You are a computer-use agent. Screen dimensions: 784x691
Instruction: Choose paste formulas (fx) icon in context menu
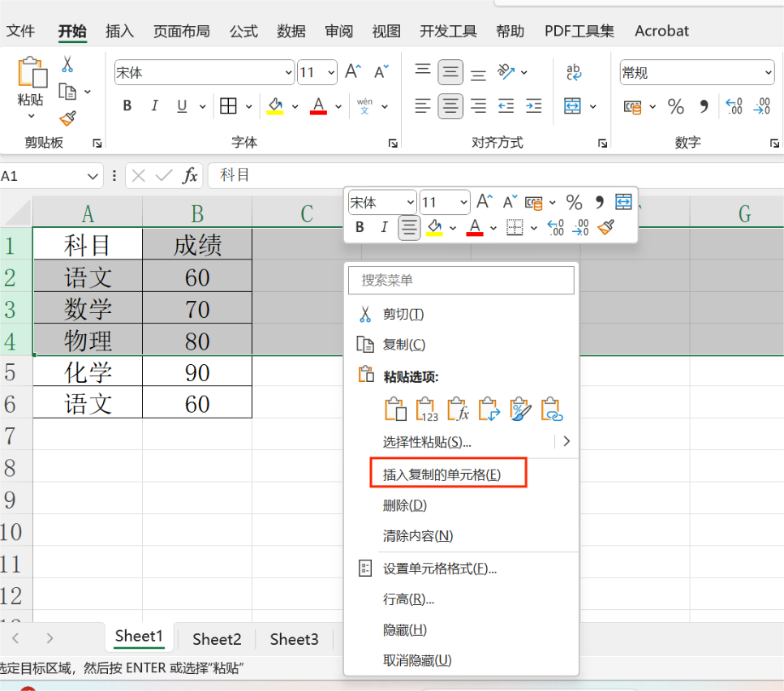[458, 410]
